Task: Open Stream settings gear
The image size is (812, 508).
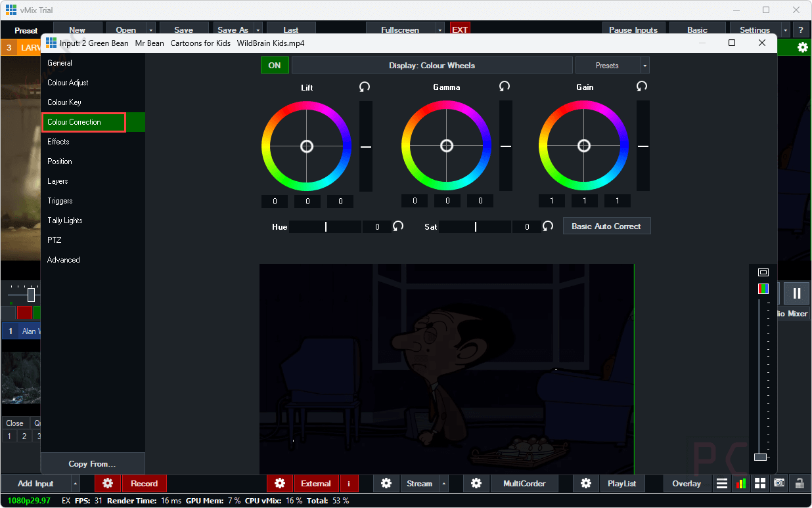Action: pos(386,484)
